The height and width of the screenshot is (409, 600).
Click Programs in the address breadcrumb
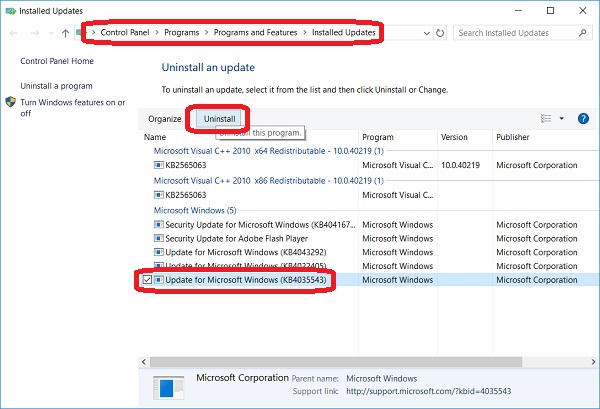click(x=181, y=33)
